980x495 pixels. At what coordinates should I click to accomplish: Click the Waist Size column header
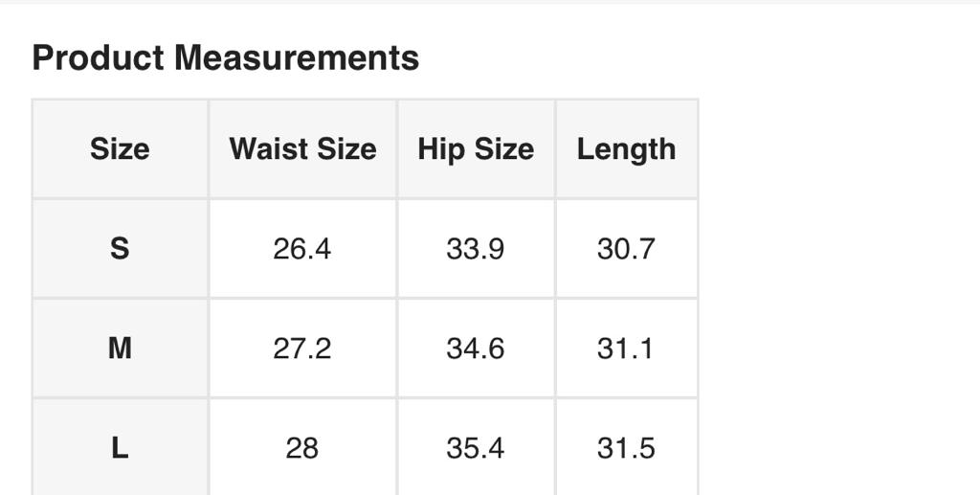pyautogui.click(x=302, y=149)
